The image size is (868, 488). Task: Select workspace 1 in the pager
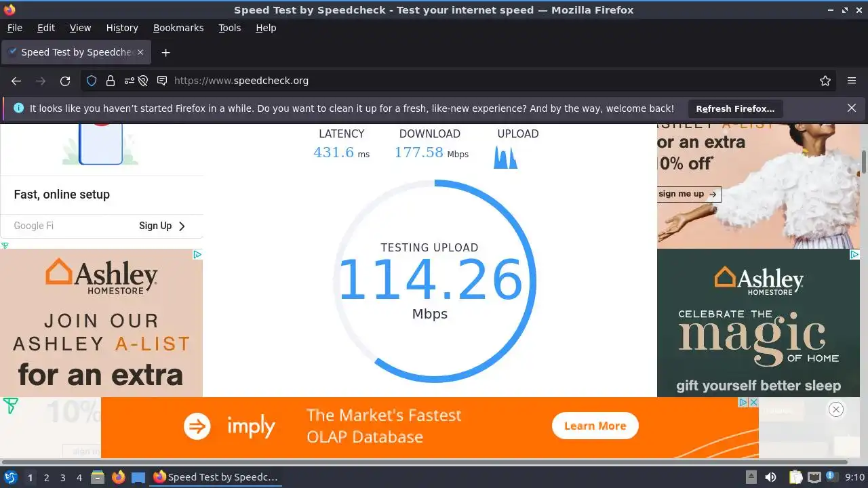click(30, 478)
